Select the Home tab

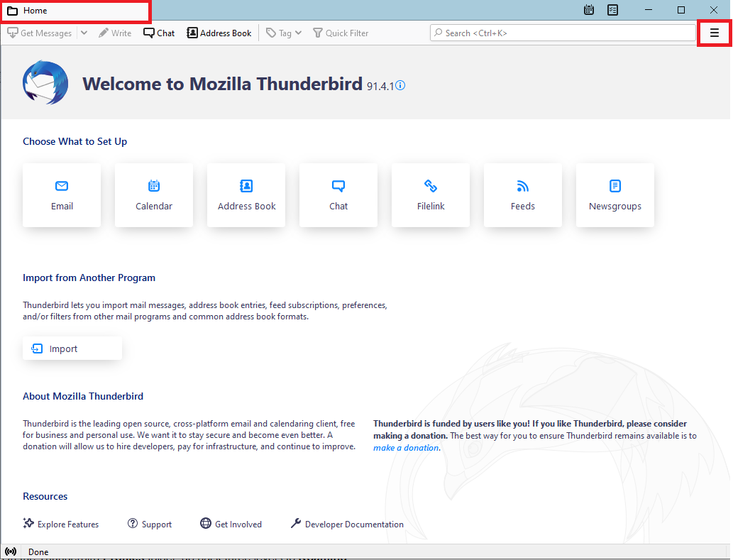(76, 11)
